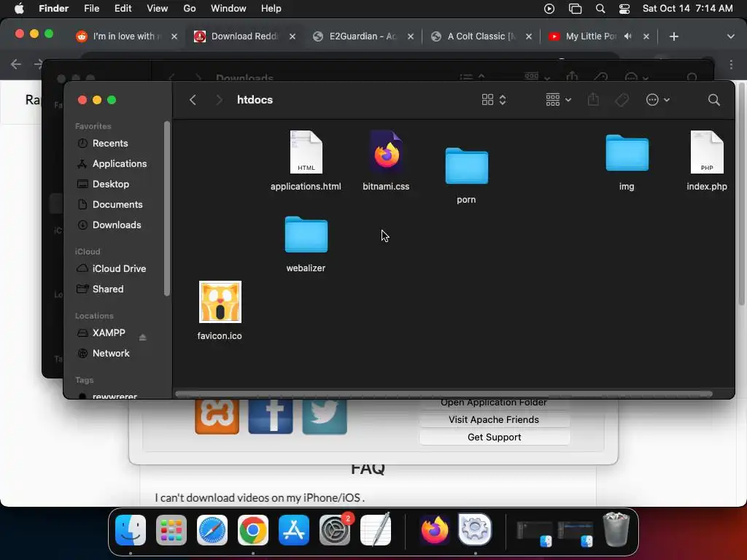Click the screen mirroring icon in menu bar
This screenshot has height=560, width=747.
575,9
